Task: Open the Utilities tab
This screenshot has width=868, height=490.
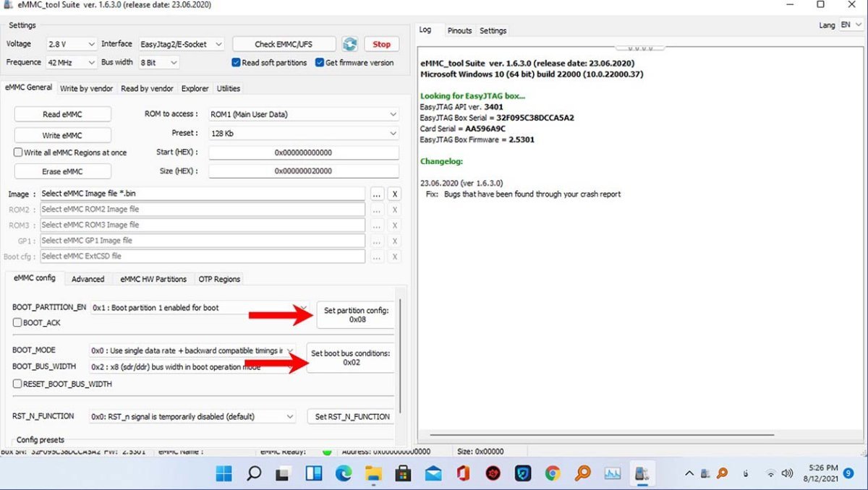Action: click(229, 88)
